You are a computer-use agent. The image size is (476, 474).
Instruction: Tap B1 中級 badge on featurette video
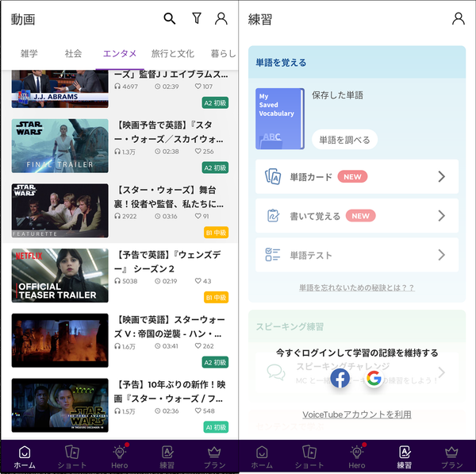coord(216,233)
